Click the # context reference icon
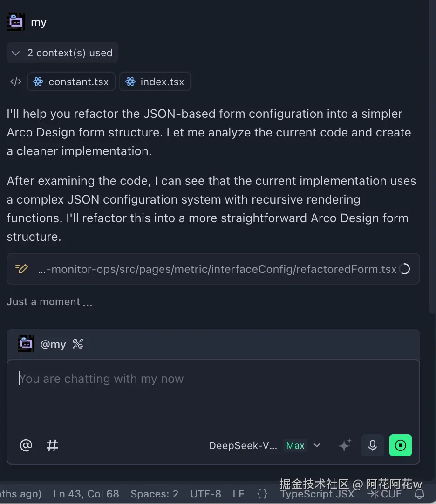Screen dimensions: 436x504 (x=52, y=445)
